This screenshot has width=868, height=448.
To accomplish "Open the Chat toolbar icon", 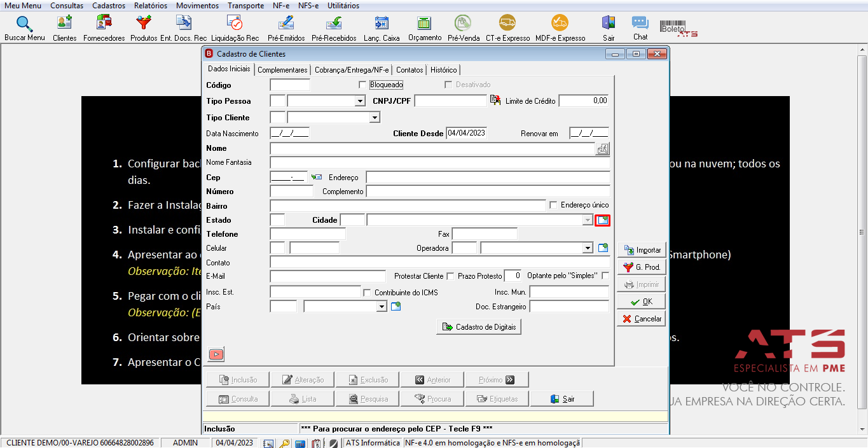I will coord(640,23).
